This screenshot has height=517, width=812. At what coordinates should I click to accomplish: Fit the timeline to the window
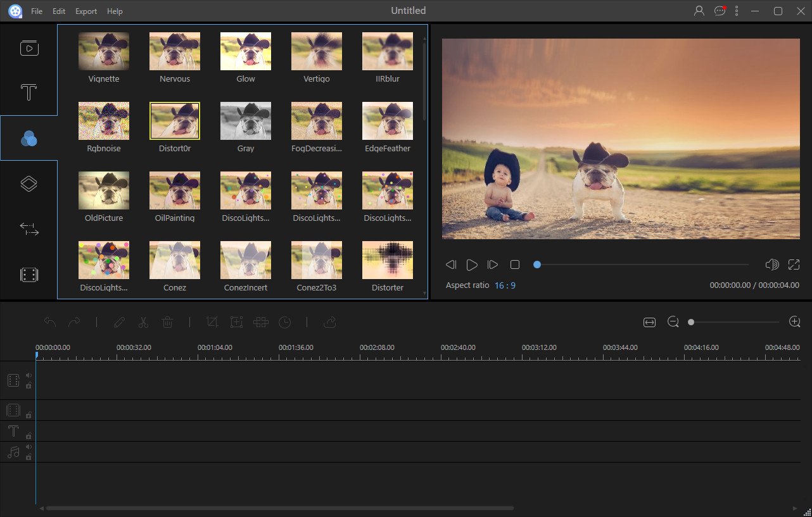[x=649, y=322]
